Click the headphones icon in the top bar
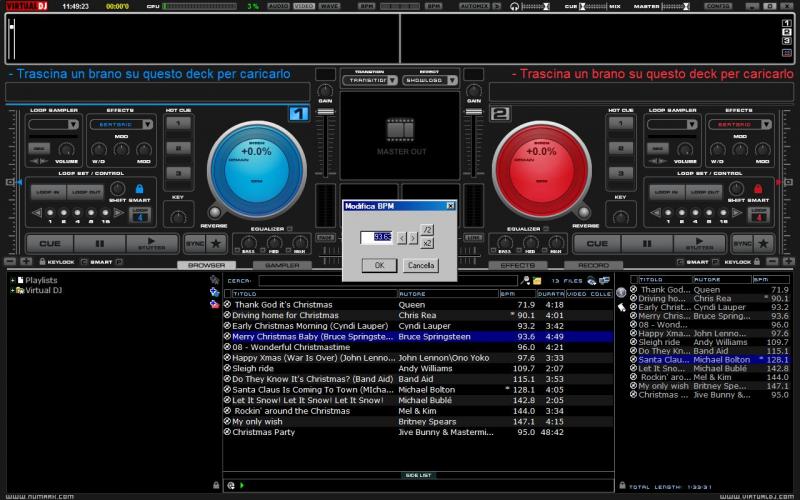The height and width of the screenshot is (500, 800). coord(514,7)
